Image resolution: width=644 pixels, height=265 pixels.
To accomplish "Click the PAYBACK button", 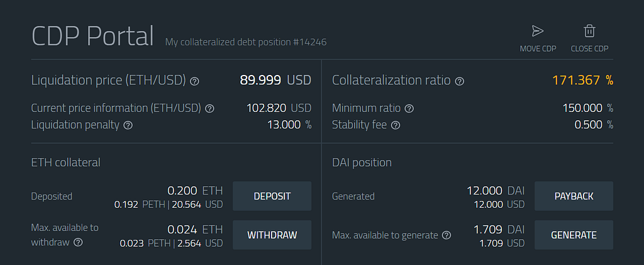I will pos(574,196).
